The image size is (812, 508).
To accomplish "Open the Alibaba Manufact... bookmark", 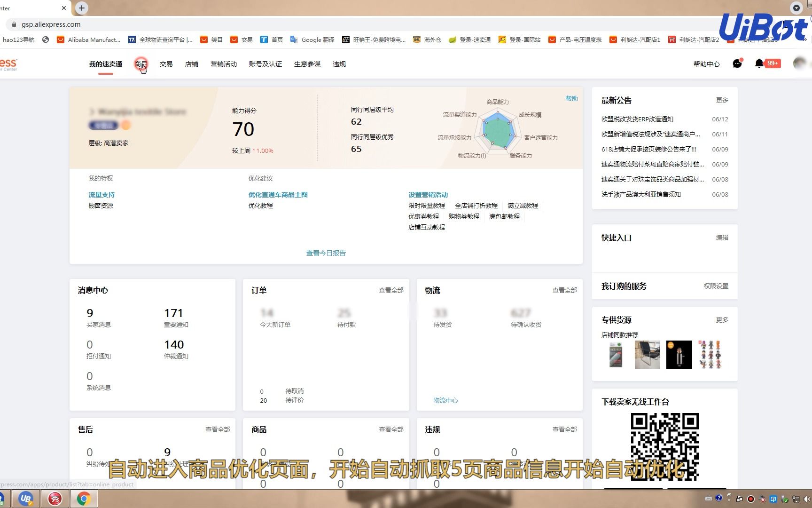I will (88, 40).
